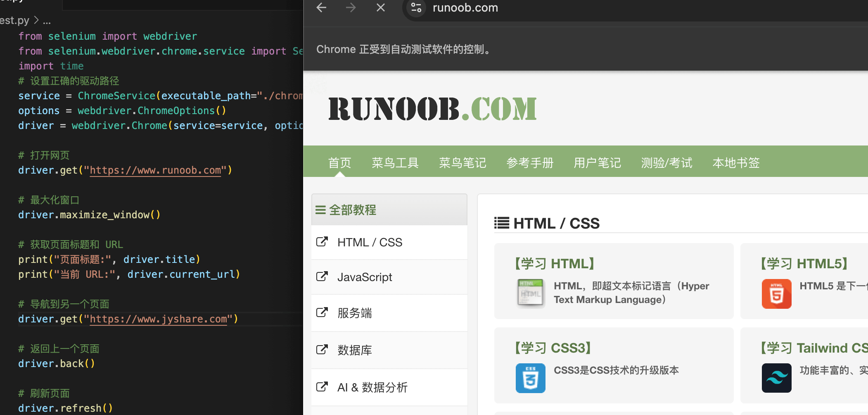Click external-link icon beside JavaScript
The width and height of the screenshot is (868, 415).
pos(322,277)
